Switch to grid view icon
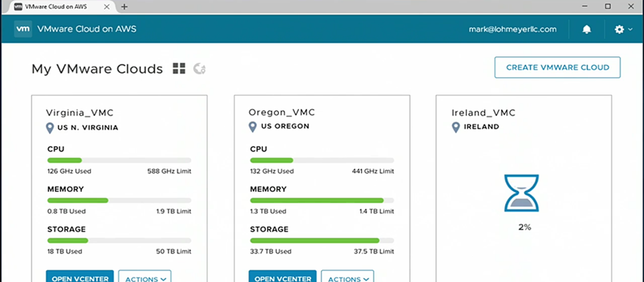644x282 pixels. coord(179,68)
